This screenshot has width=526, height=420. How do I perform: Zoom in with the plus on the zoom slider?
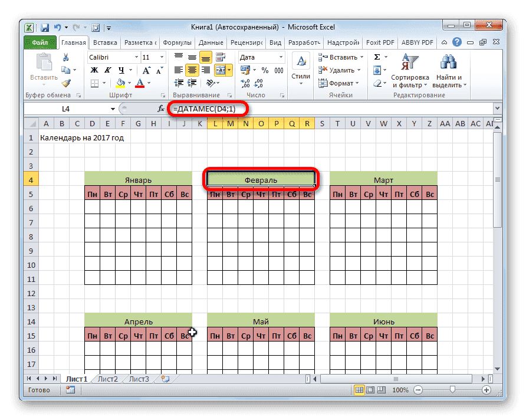point(486,390)
